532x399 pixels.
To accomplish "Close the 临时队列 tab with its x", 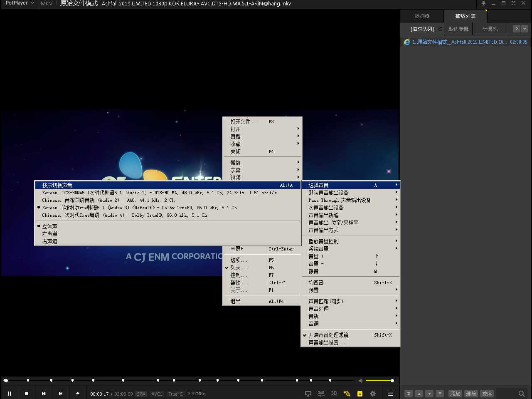I will 441,29.
